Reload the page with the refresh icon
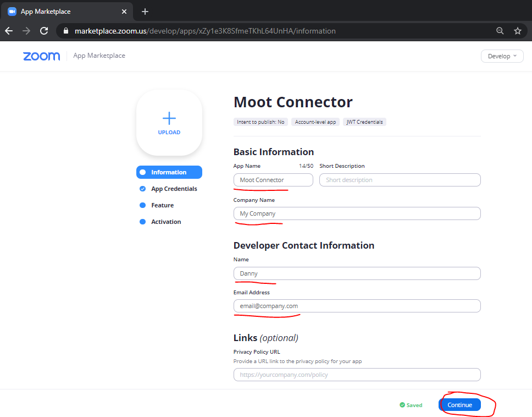This screenshot has height=417, width=532. 44,31
